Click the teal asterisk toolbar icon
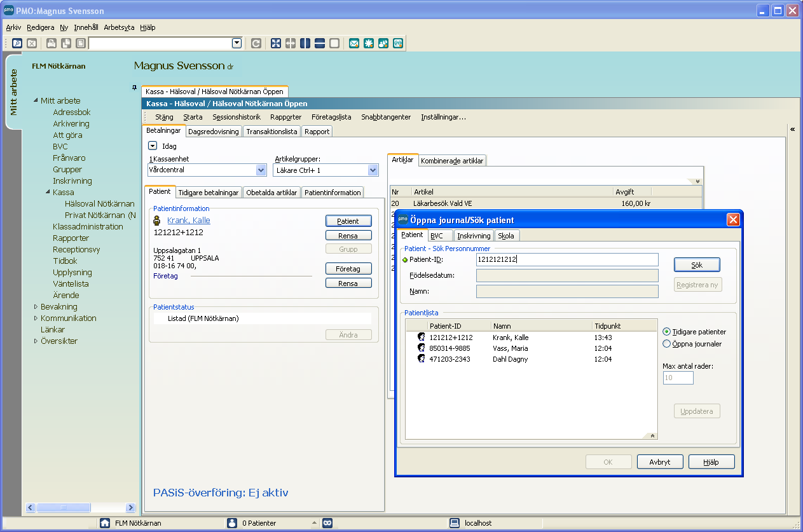803x532 pixels. point(369,43)
